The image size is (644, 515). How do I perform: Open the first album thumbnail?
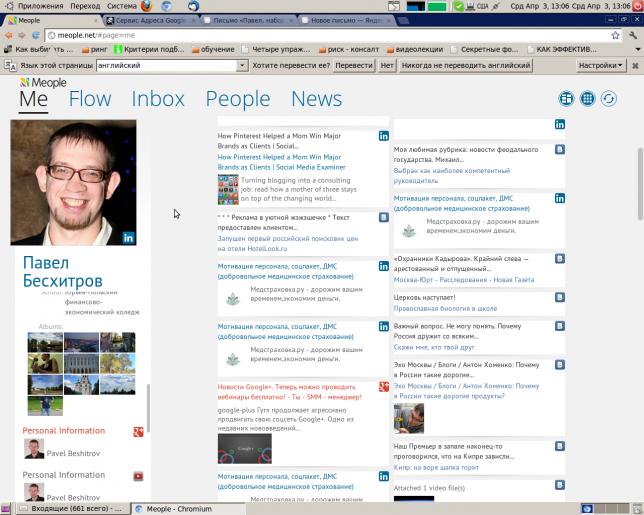coord(45,342)
